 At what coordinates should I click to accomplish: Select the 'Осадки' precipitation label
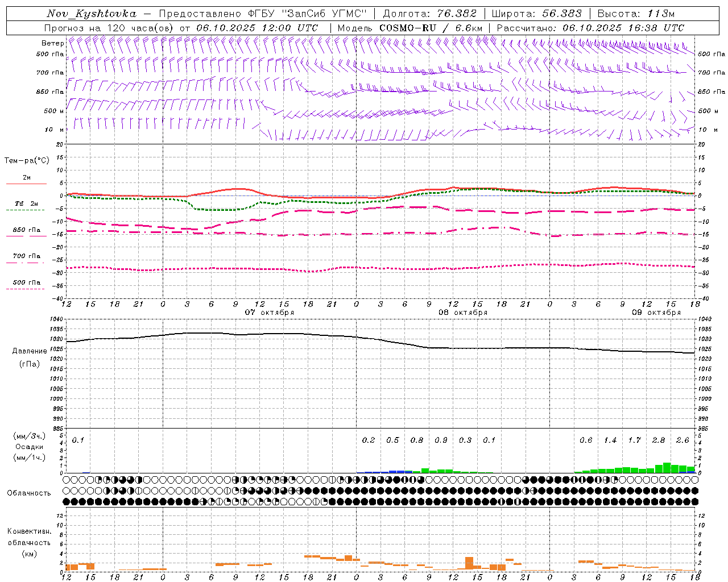click(x=29, y=447)
